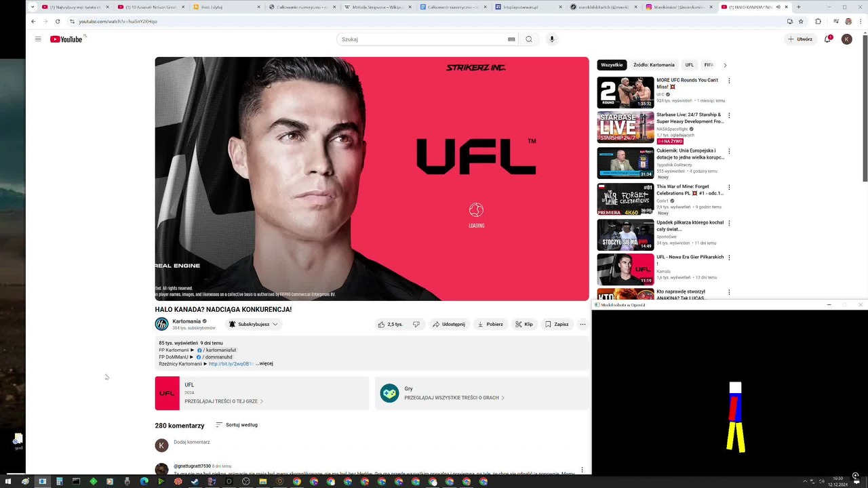868x488 pixels.
Task: Click the Model robota w OpenGl window title
Action: (623, 305)
